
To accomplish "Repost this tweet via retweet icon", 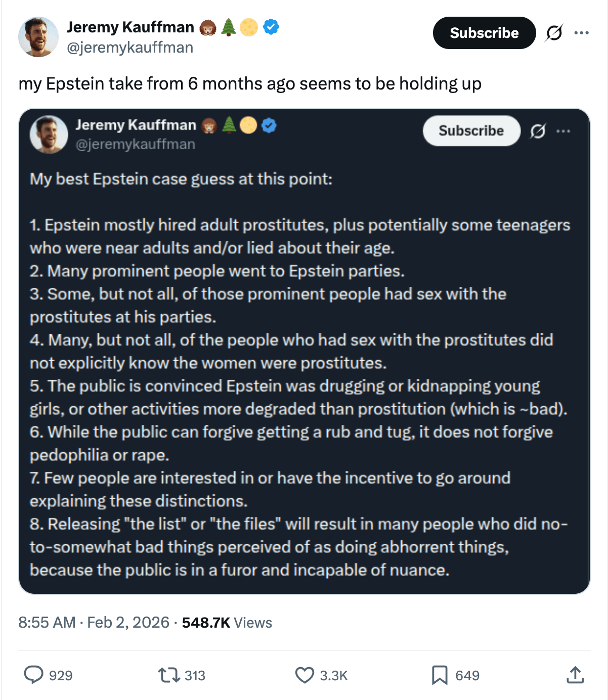I will click(x=169, y=675).
